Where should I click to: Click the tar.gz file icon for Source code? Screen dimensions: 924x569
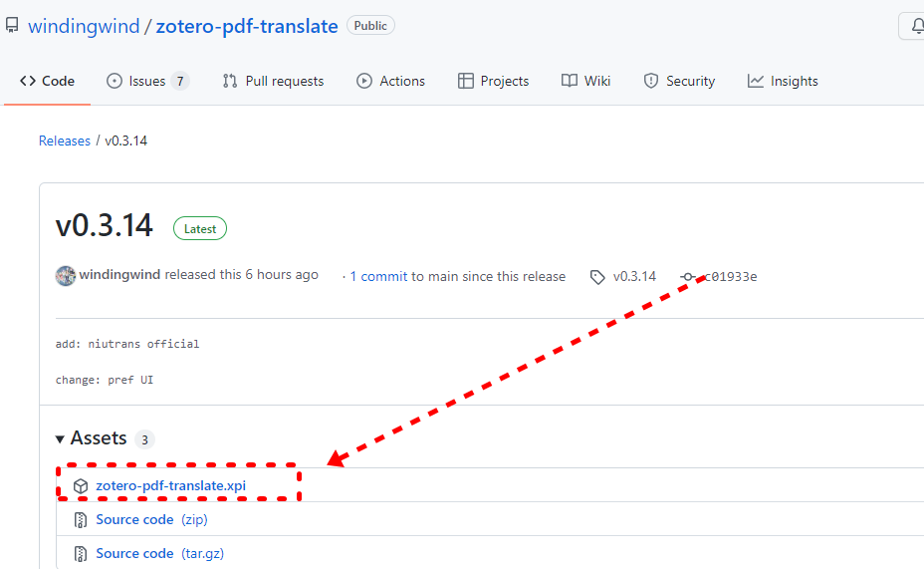tap(81, 553)
